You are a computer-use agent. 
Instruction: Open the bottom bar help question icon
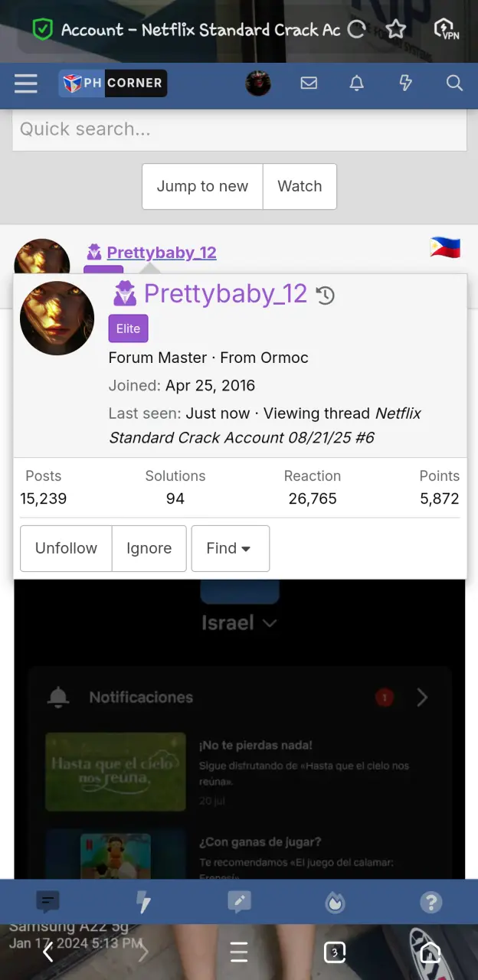[x=431, y=903]
